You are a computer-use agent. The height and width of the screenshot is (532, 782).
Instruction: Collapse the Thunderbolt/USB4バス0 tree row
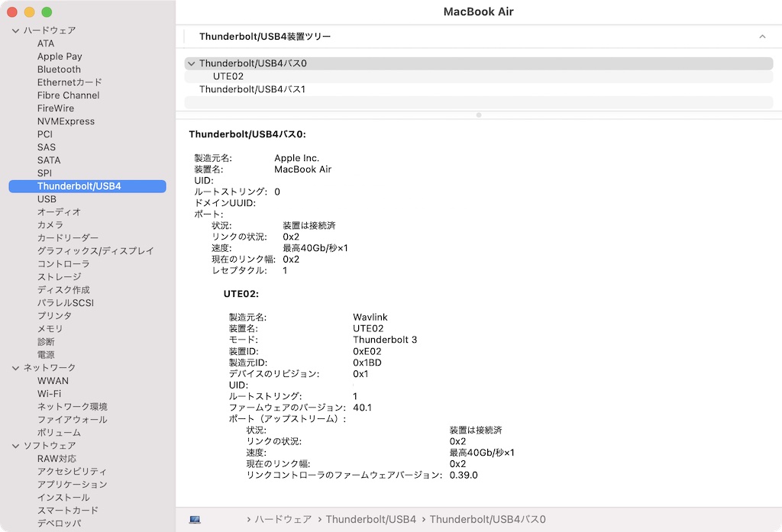tap(191, 63)
